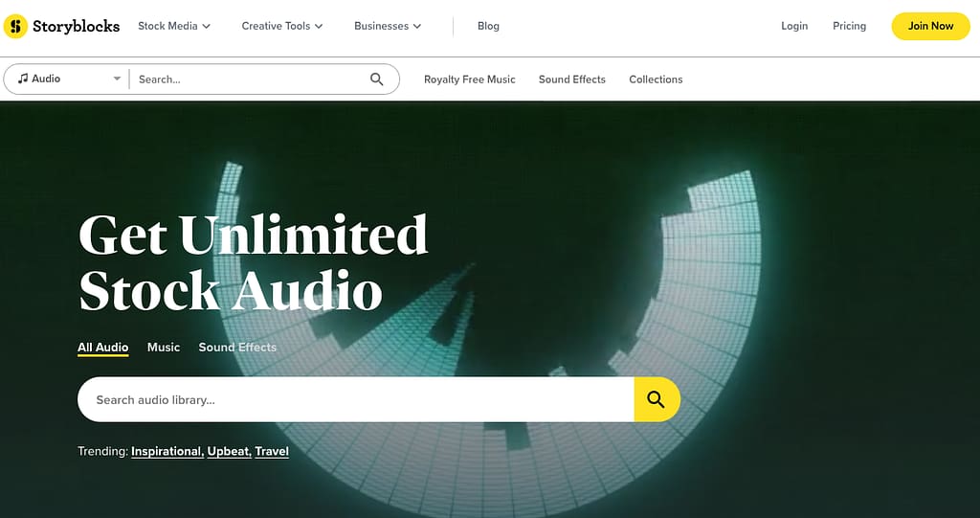
Task: Open the Creative Tools dropdown
Action: 282,26
